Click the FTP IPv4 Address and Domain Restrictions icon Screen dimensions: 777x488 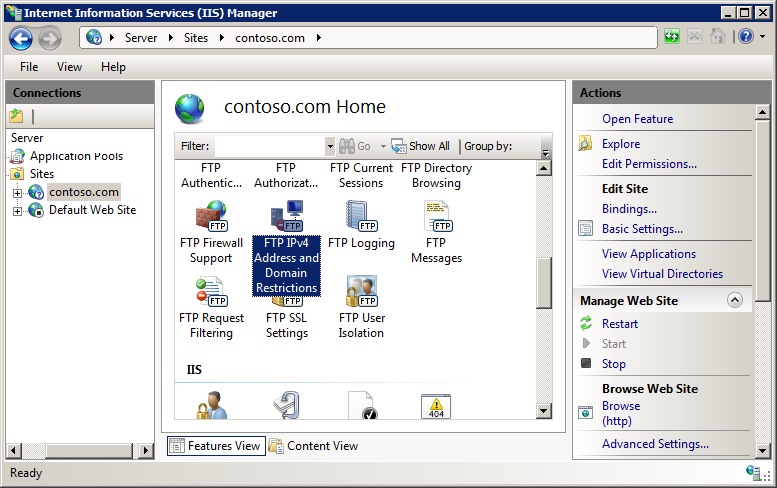(x=286, y=217)
